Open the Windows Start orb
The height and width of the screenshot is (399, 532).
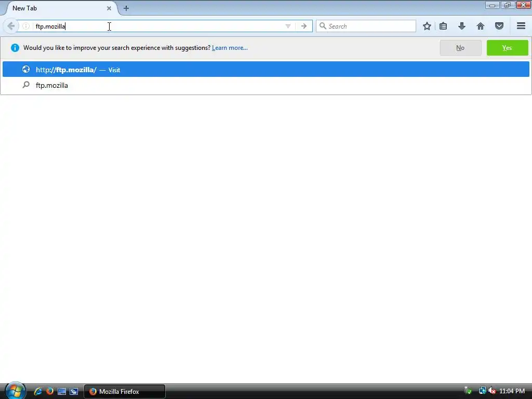coord(15,391)
